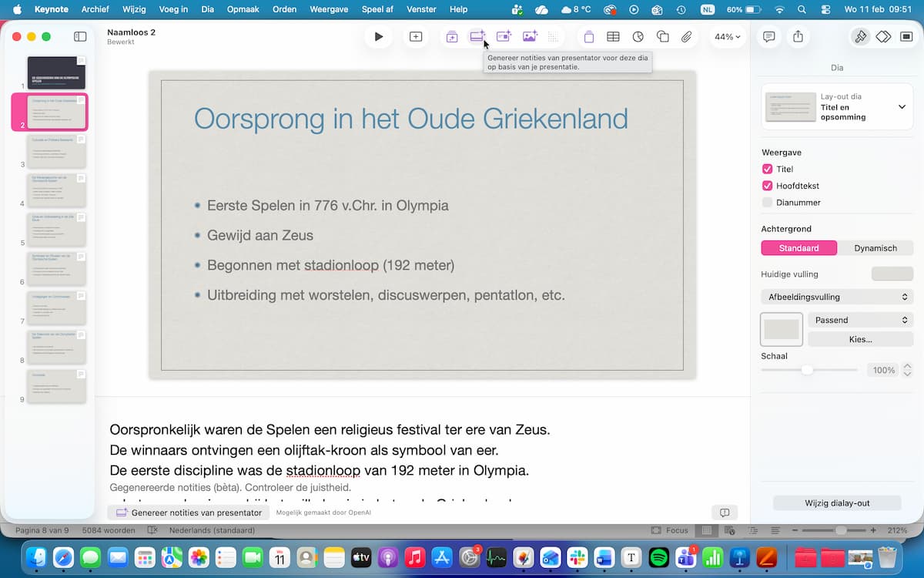Click the Huidige vulling color swatch

tap(892, 274)
